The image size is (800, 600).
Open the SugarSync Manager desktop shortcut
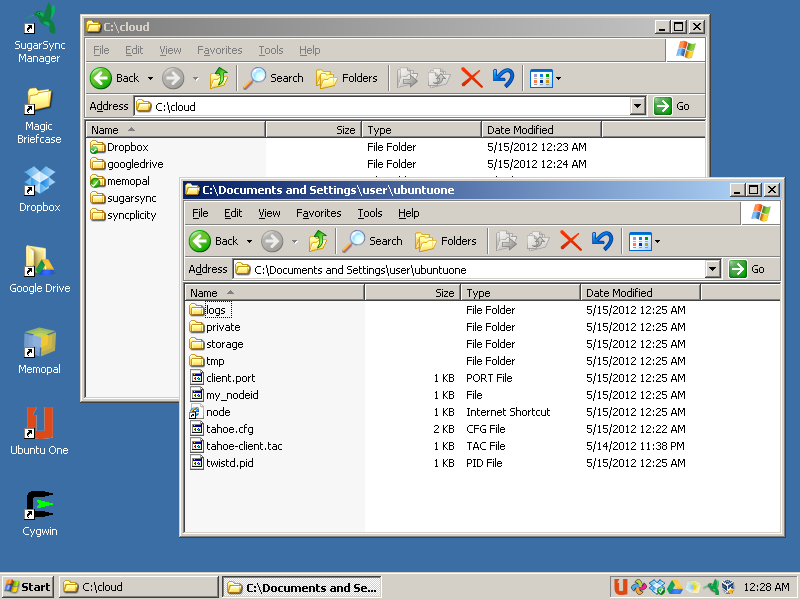(x=39, y=34)
